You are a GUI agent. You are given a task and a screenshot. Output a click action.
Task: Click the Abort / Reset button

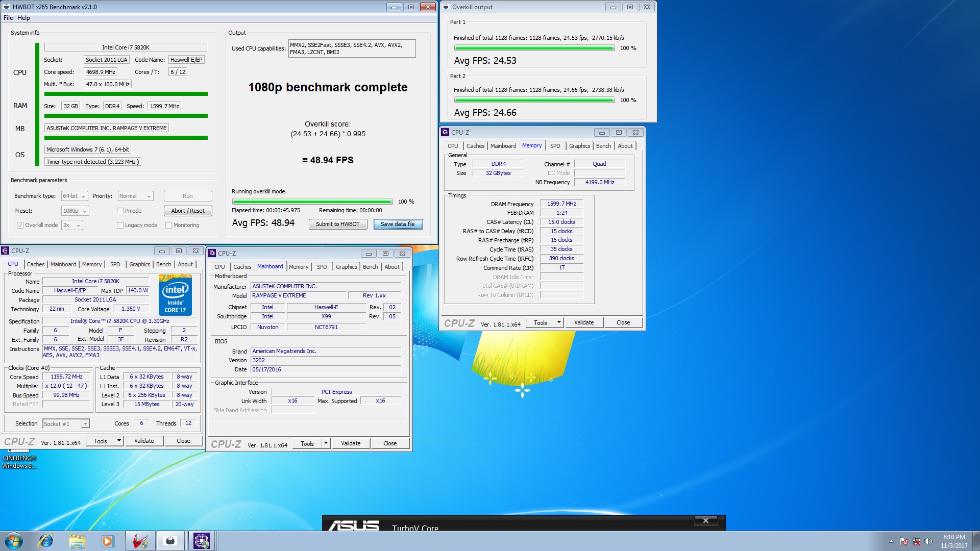188,211
